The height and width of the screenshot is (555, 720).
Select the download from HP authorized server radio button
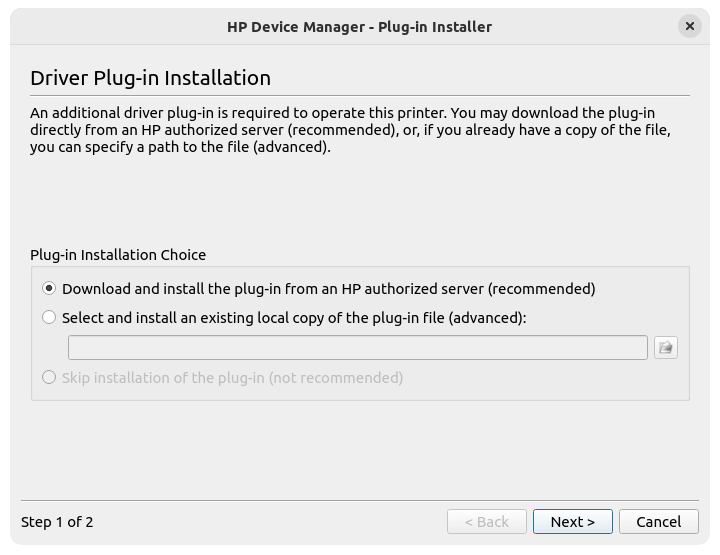pos(49,288)
